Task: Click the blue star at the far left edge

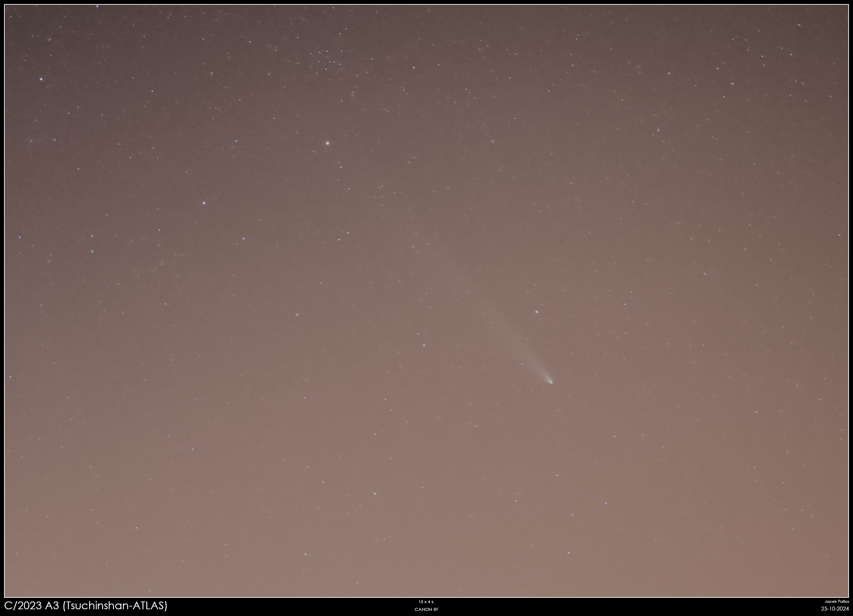Action: pyautogui.click(x=20, y=237)
